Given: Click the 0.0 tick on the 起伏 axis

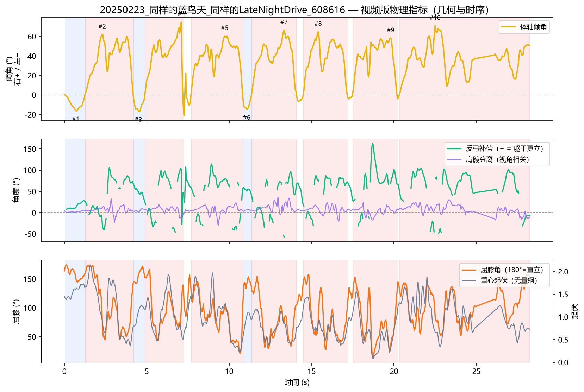Looking at the screenshot, I should click(563, 363).
